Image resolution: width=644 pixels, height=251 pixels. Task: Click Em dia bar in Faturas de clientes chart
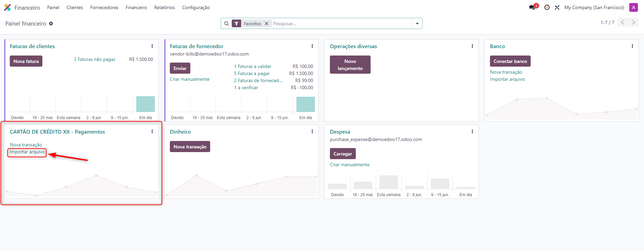[x=146, y=104]
